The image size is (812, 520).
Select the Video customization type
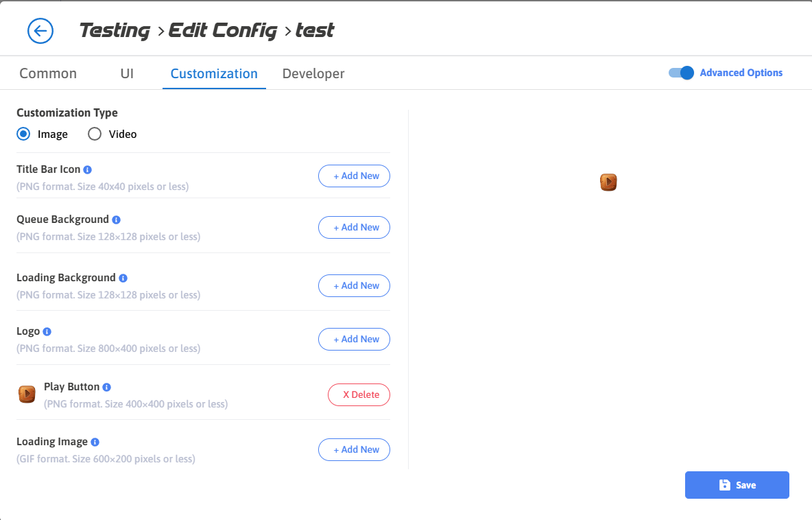95,134
